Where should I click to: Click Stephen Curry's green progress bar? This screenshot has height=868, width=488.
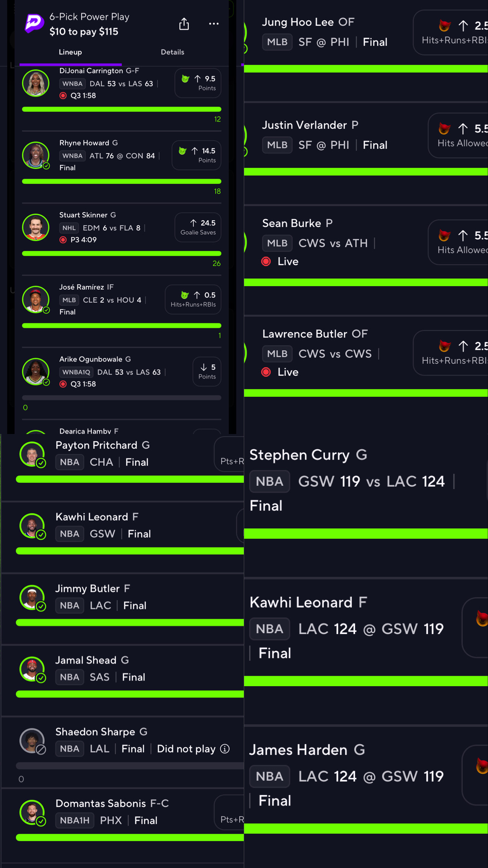click(x=366, y=533)
